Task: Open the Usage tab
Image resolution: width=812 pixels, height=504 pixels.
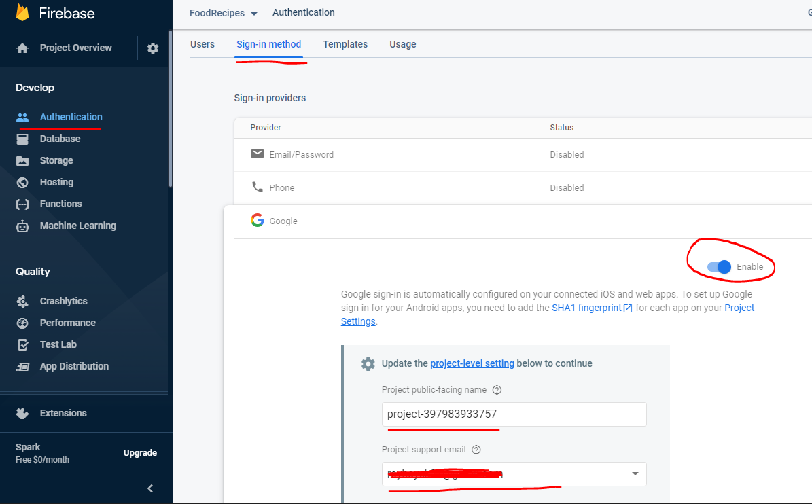Action: pos(403,45)
